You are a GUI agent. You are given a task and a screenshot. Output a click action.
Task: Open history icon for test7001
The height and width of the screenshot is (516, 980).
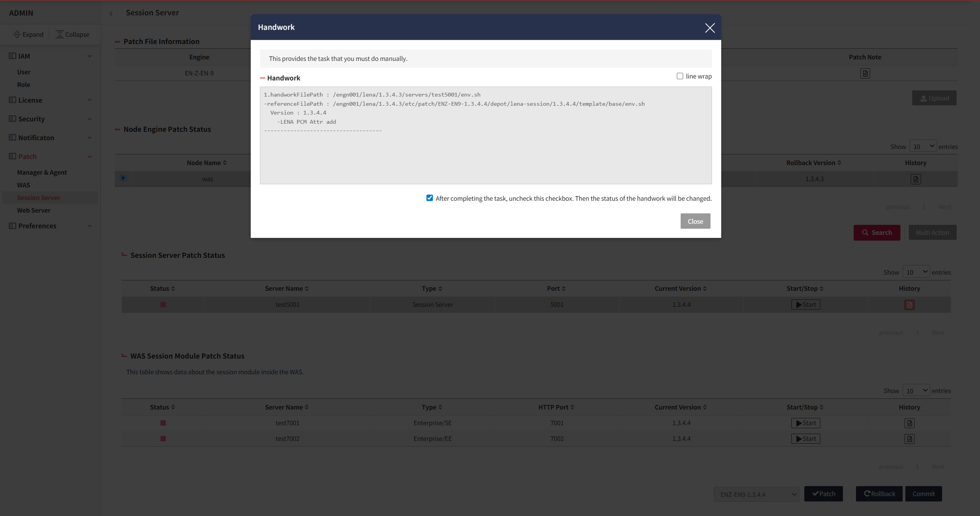(910, 423)
